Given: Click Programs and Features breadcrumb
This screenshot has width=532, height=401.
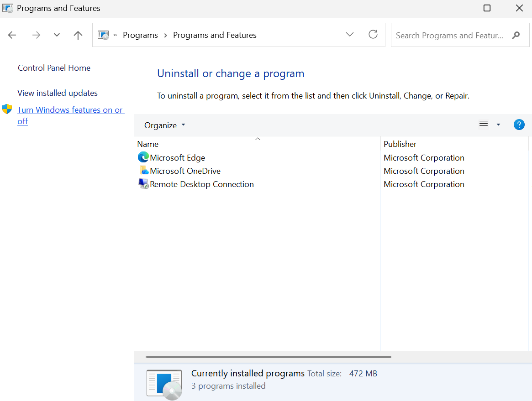Looking at the screenshot, I should tap(215, 35).
